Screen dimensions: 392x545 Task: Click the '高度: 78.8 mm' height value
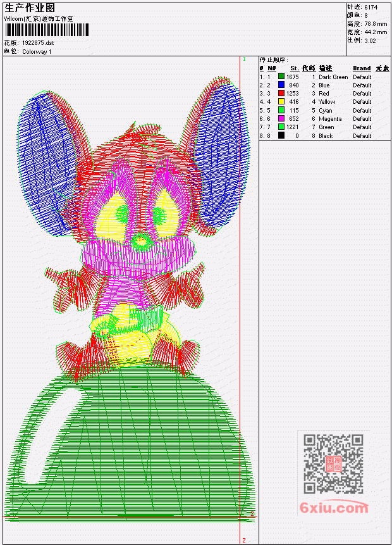pos(367,23)
